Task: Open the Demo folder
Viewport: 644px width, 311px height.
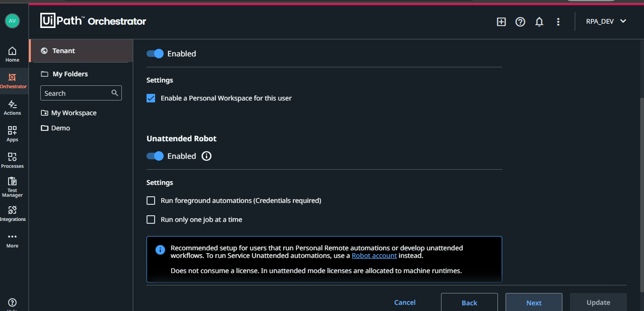Action: tap(61, 128)
